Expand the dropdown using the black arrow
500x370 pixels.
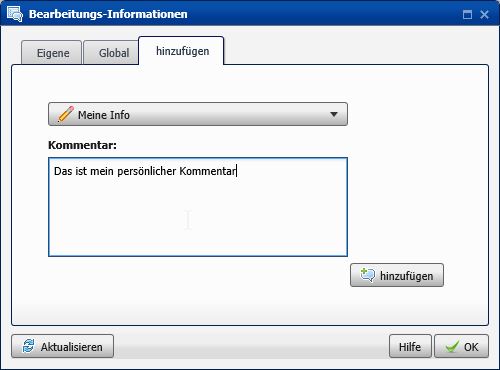click(x=334, y=114)
